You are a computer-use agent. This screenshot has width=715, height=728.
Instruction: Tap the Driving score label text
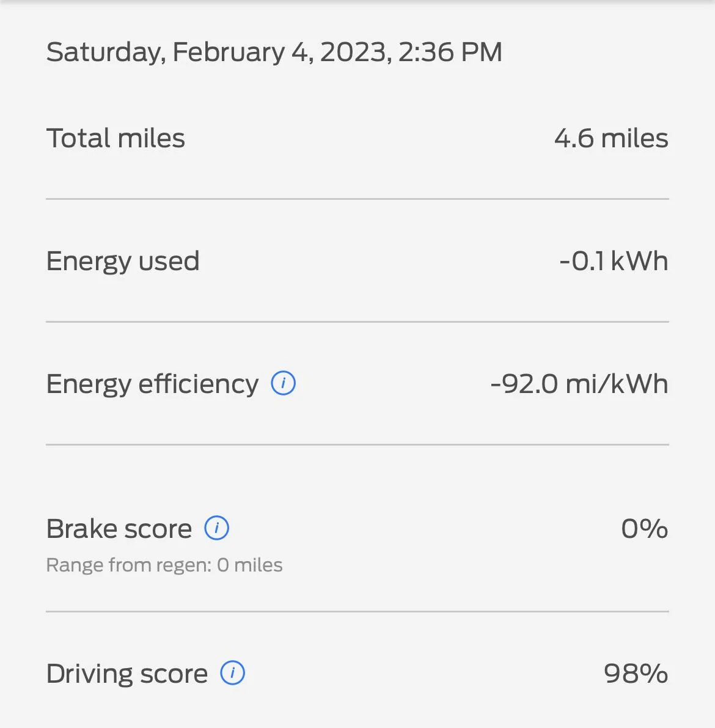coord(127,674)
